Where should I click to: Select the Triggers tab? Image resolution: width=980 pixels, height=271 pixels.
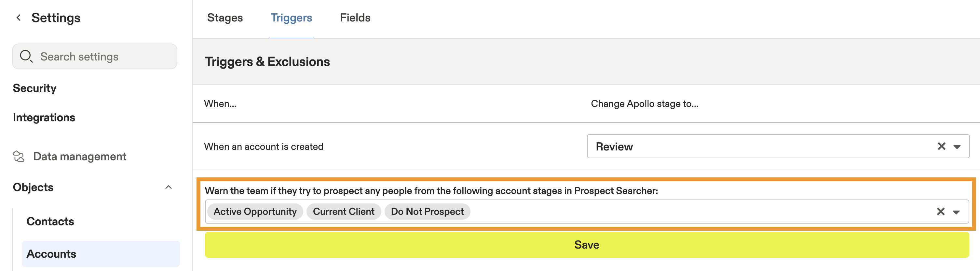tap(292, 18)
